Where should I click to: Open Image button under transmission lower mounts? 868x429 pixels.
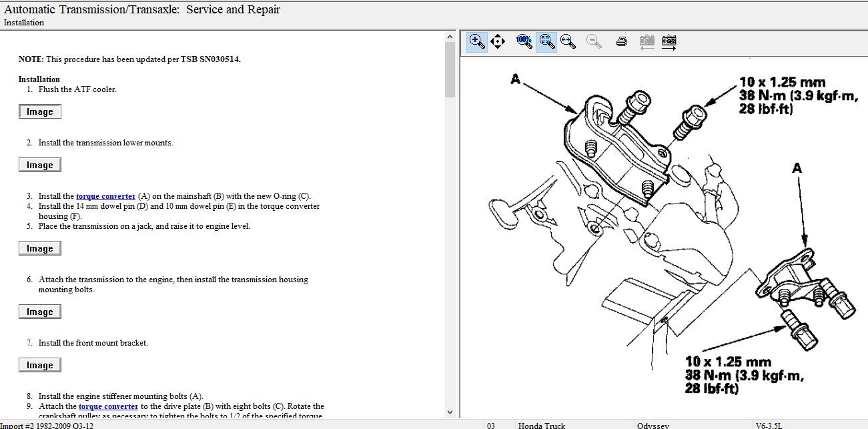(40, 165)
